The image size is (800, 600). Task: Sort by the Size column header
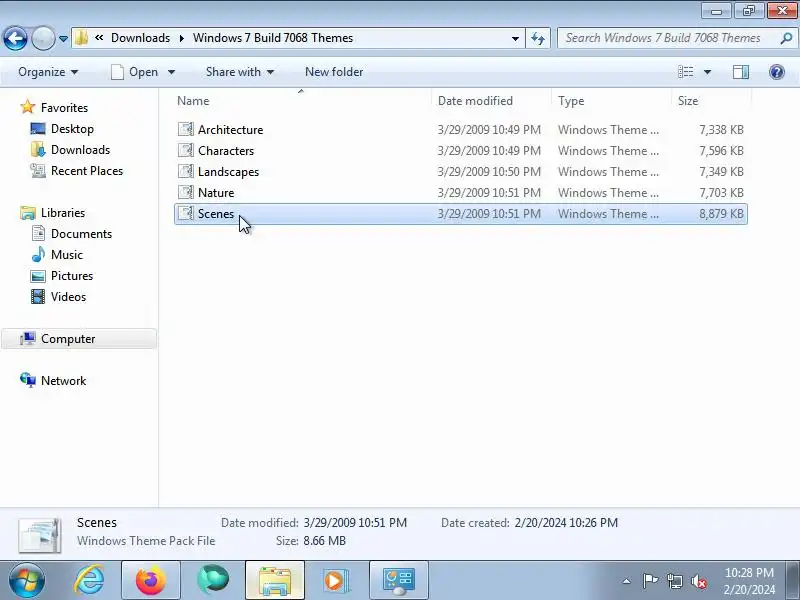point(711,101)
